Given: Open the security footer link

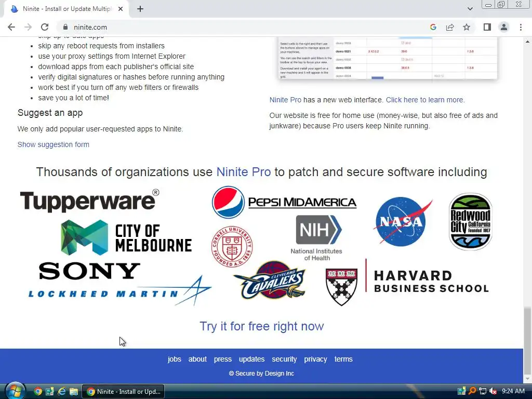Looking at the screenshot, I should [x=284, y=359].
